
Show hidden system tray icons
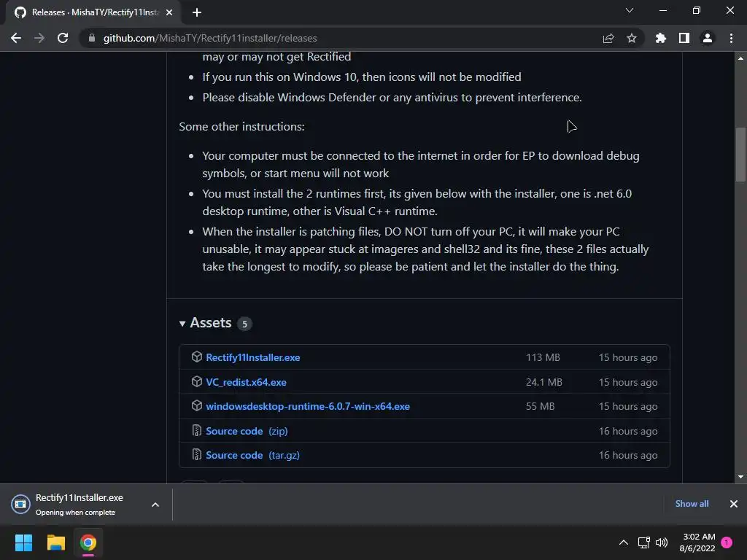pos(623,542)
